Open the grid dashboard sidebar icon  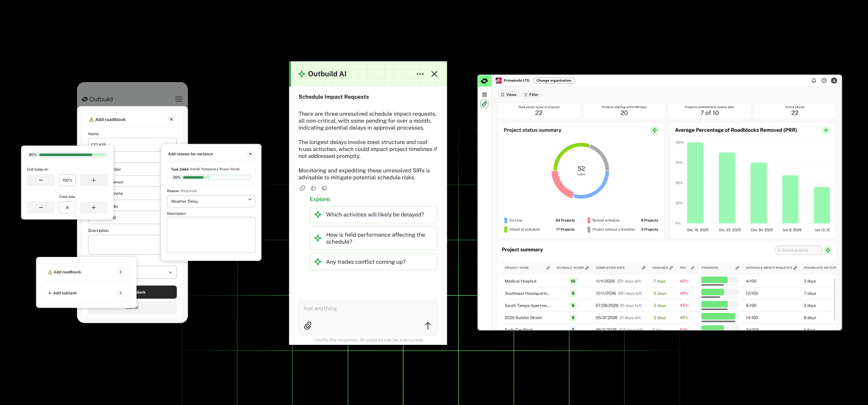[484, 94]
